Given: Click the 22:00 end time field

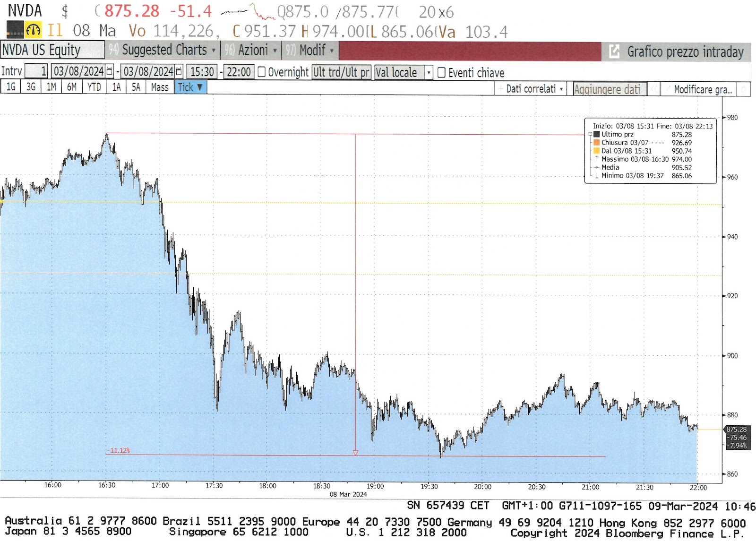Looking at the screenshot, I should (239, 72).
